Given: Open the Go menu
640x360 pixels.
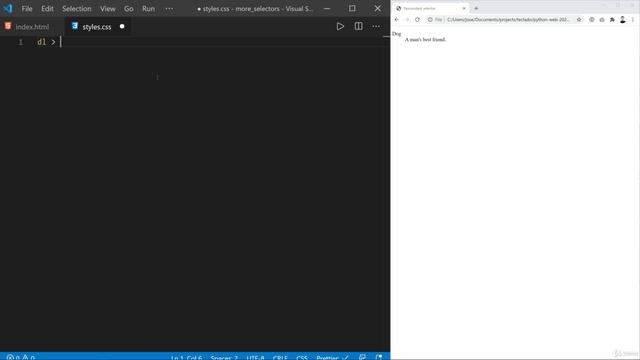Looking at the screenshot, I should (x=129, y=9).
